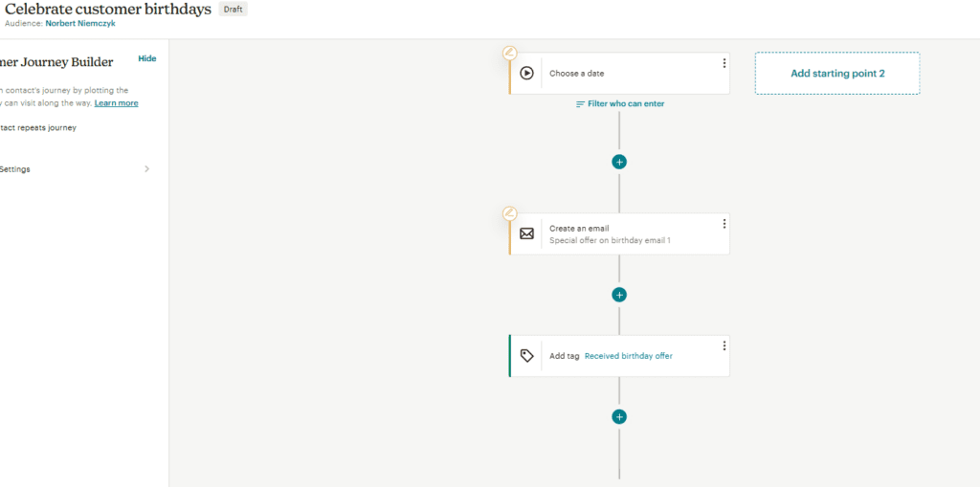Select the envelope icon in the email step

[526, 233]
